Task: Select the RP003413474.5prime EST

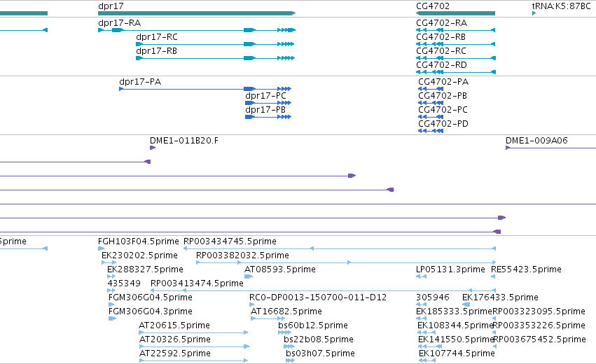Action: pos(323,290)
